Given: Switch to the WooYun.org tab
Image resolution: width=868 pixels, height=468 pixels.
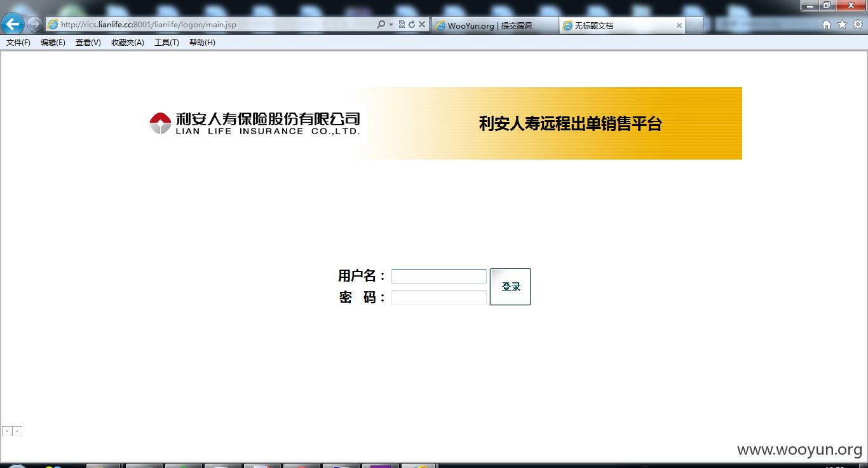Looking at the screenshot, I should click(x=494, y=25).
